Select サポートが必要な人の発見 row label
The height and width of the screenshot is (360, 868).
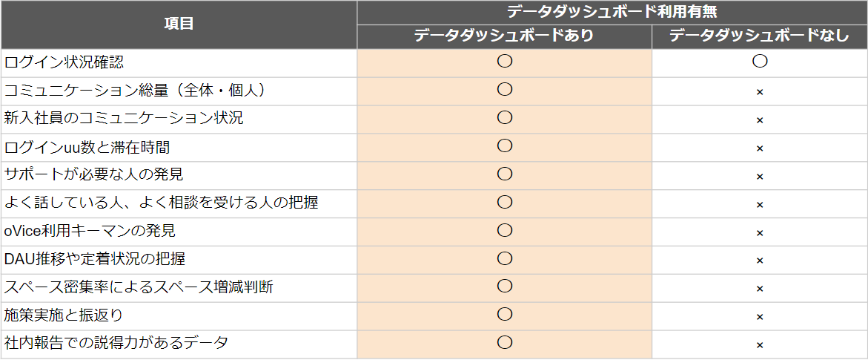[x=93, y=174]
